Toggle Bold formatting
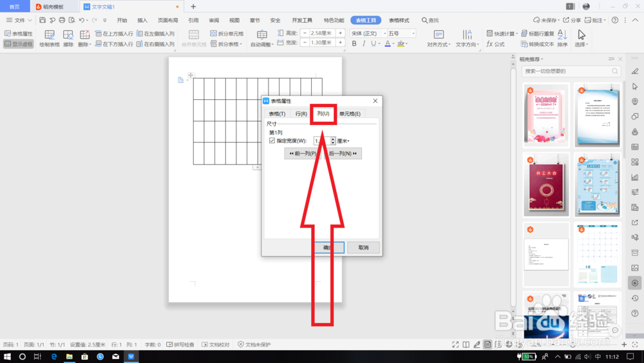 click(x=354, y=44)
